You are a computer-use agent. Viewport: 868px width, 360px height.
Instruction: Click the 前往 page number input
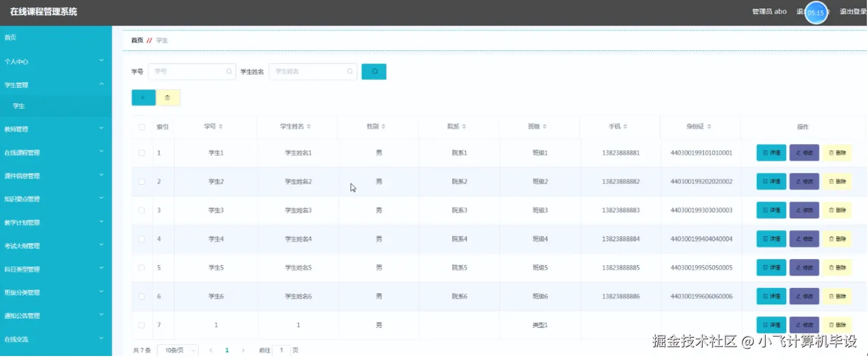(282, 350)
